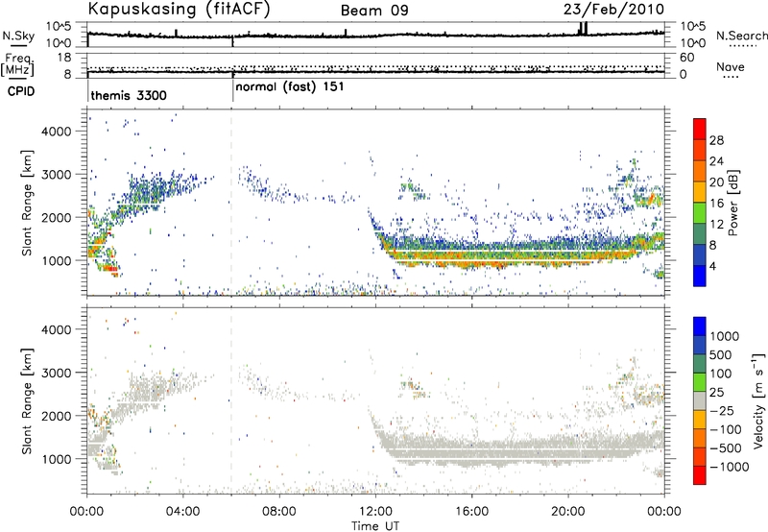Viewport: 768px width, 532px height.
Task: Click the 'N.Search' legend label
Action: pyautogui.click(x=741, y=36)
